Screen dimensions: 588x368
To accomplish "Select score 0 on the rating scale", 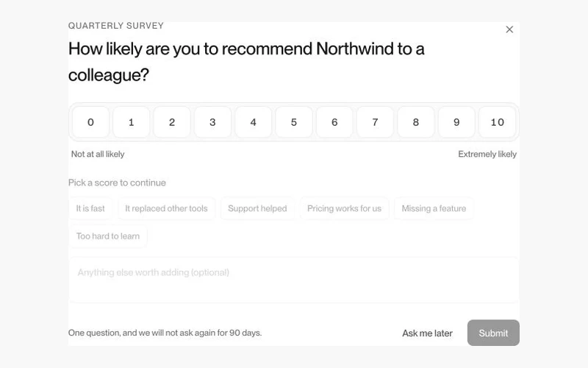I will [x=90, y=122].
